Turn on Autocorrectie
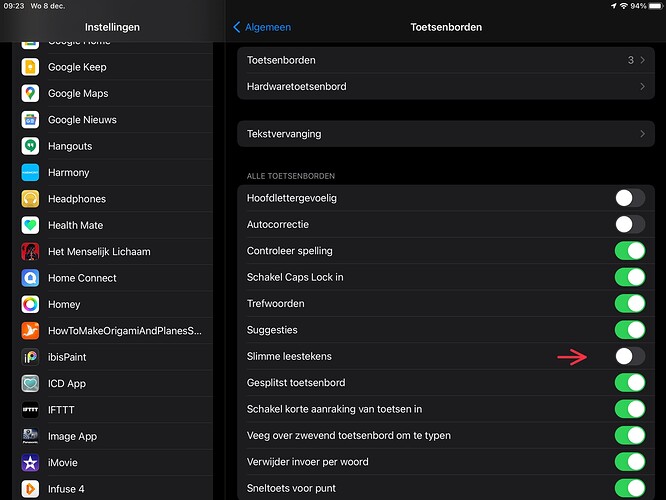The image size is (666, 500). tap(630, 224)
